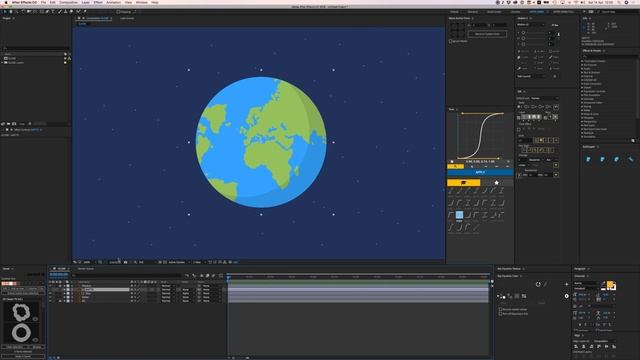640x360 pixels.
Task: Click the Composition Mini-Flowchart icon in the timeline
Action: coord(187,276)
